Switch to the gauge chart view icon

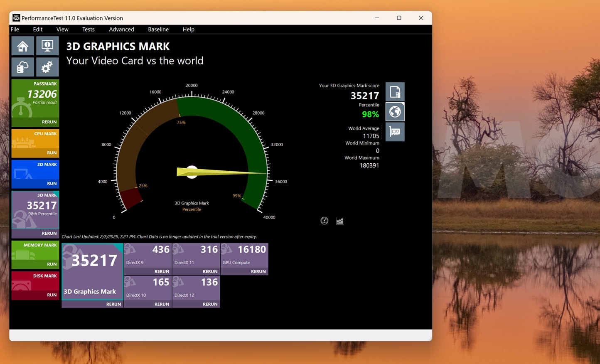pyautogui.click(x=325, y=221)
